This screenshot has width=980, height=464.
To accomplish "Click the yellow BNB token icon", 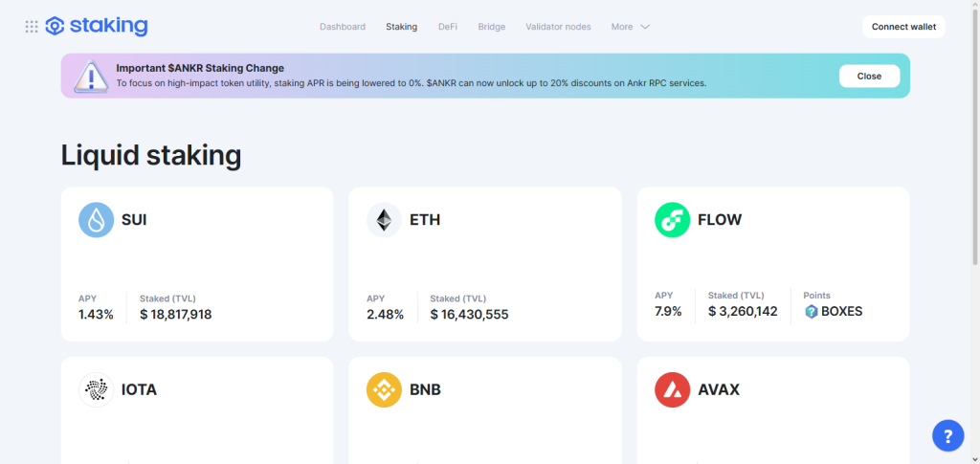I will pyautogui.click(x=384, y=389).
